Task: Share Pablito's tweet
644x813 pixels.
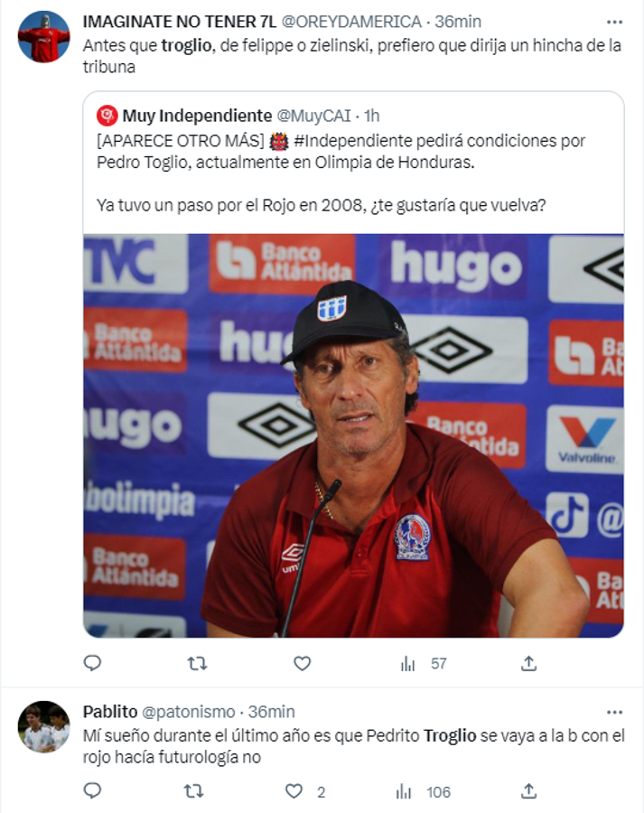Action: point(528,791)
